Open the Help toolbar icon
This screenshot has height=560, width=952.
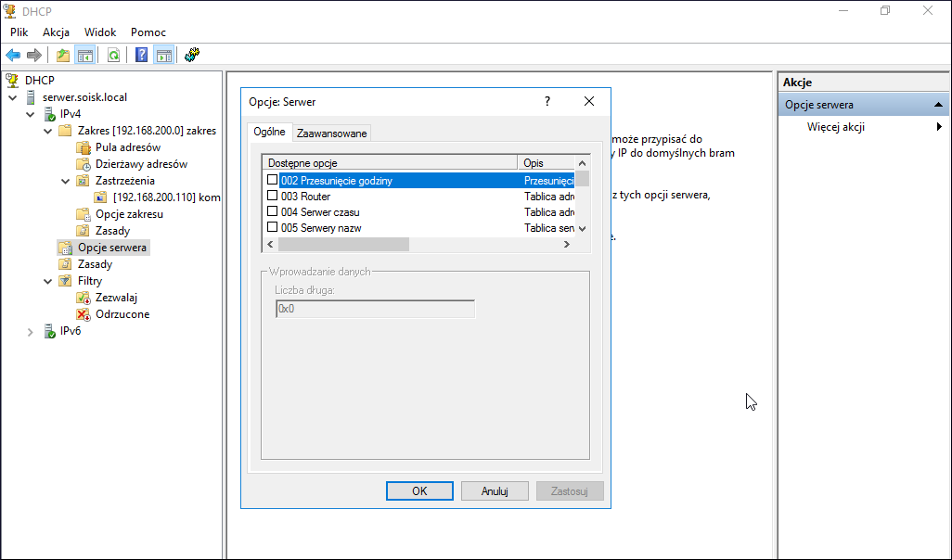pos(141,56)
